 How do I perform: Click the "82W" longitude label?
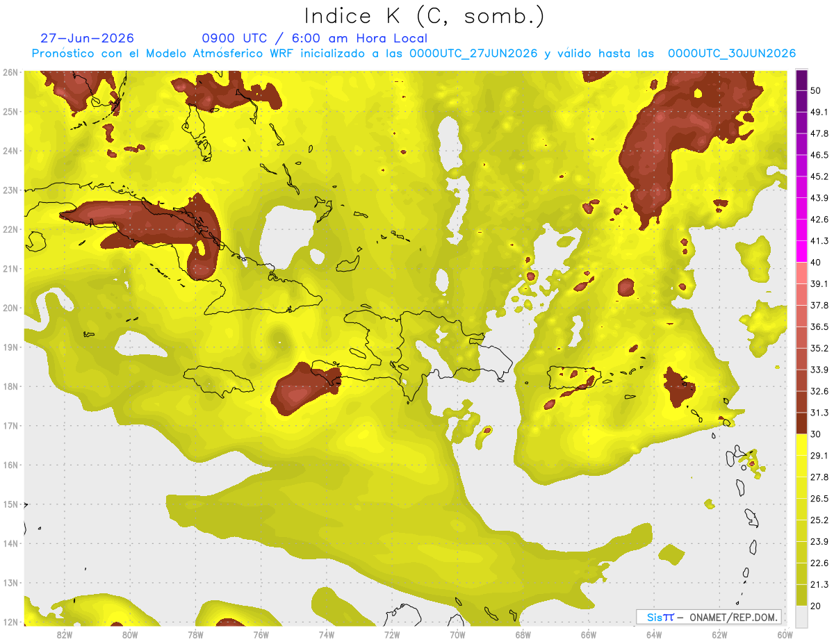click(x=64, y=635)
